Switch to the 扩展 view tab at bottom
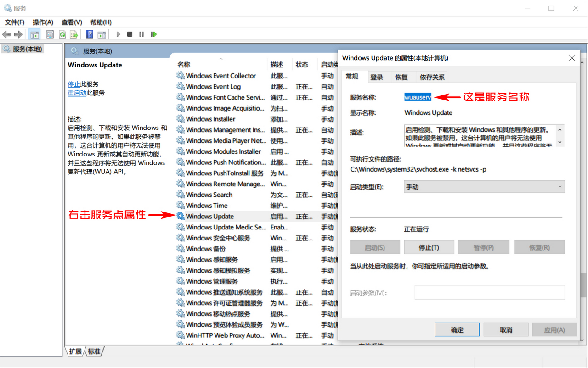 [x=75, y=351]
